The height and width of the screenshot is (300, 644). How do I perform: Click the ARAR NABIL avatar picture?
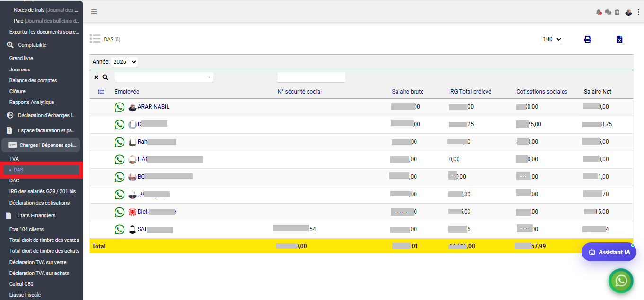pyautogui.click(x=132, y=107)
